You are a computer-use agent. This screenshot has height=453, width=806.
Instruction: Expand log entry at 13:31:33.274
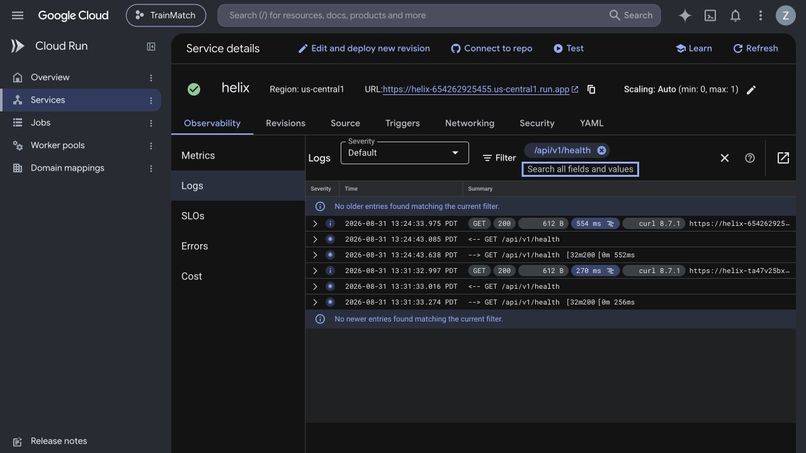tap(315, 302)
